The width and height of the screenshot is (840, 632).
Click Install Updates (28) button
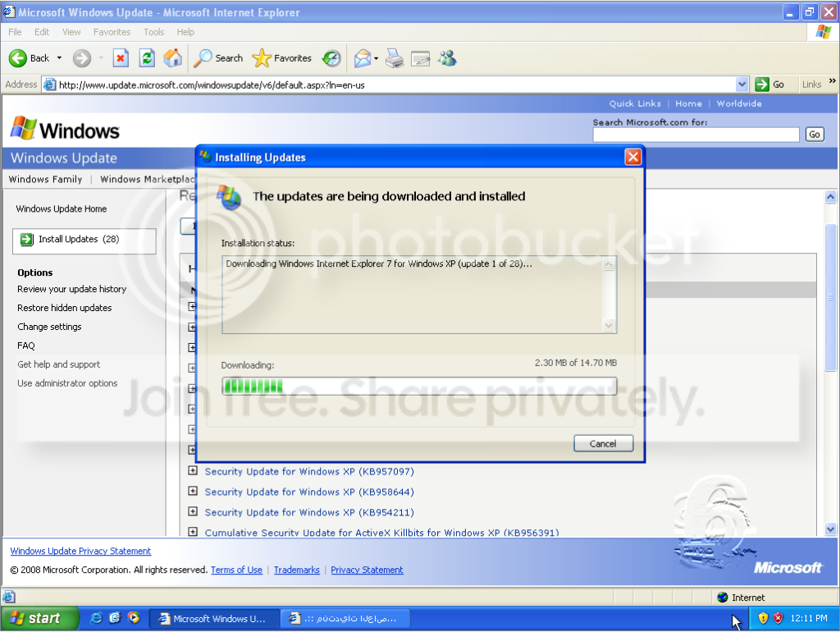tap(84, 240)
